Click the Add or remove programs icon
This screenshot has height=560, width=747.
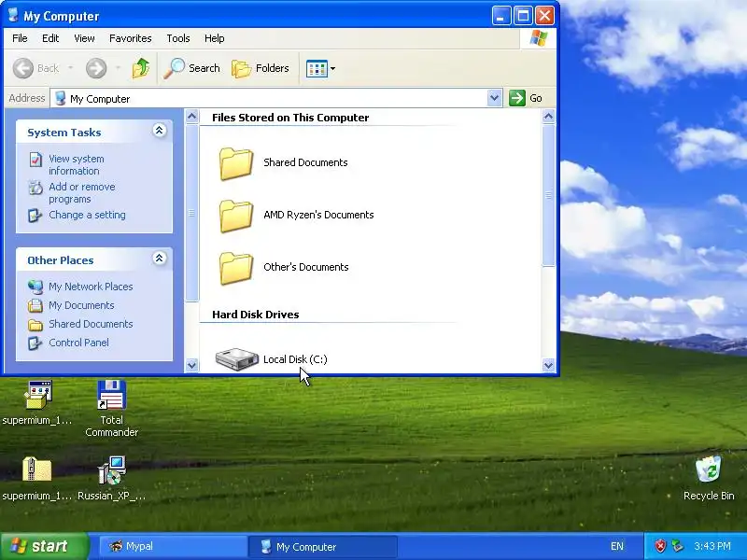35,188
